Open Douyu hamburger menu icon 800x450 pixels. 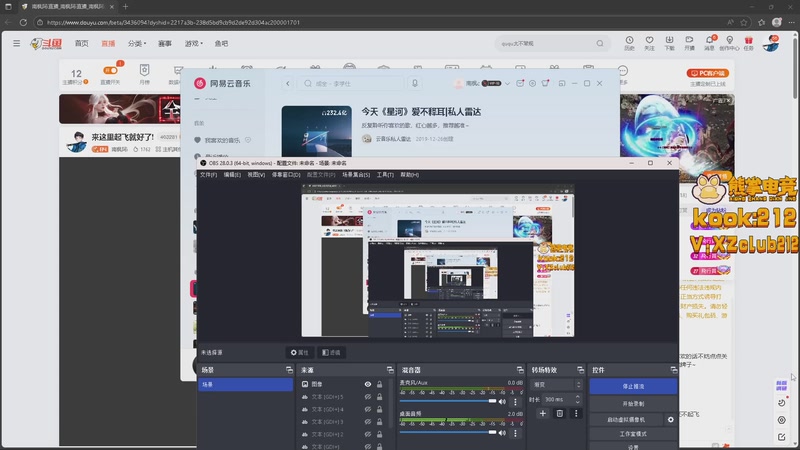coord(17,43)
